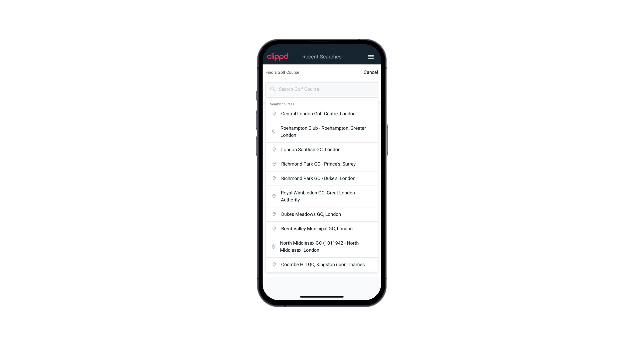
Task: Select Central London Golf Centre, London
Action: pyautogui.click(x=322, y=113)
